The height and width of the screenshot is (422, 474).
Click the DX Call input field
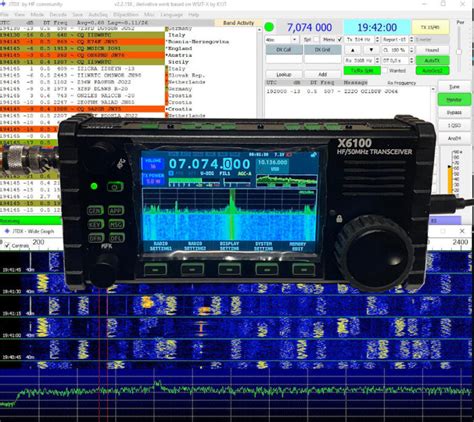(284, 59)
